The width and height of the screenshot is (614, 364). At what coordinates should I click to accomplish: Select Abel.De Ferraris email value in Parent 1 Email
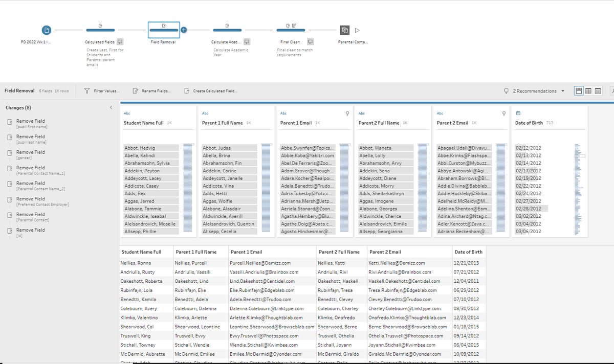308,163
